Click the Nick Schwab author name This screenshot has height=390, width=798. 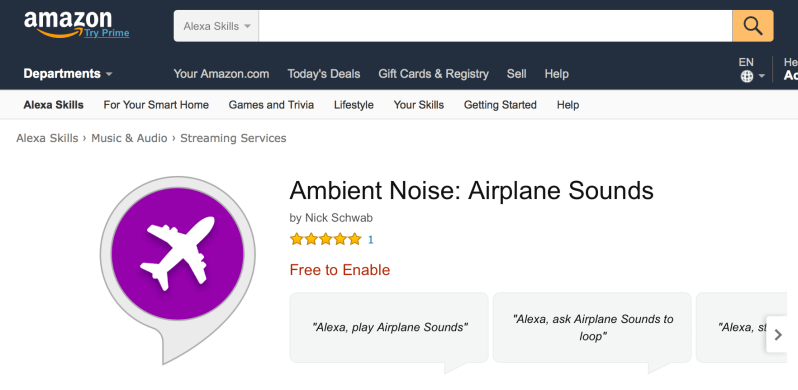338,218
